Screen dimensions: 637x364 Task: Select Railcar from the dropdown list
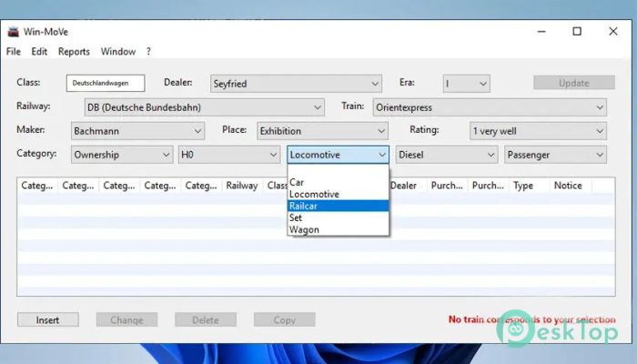tap(338, 206)
